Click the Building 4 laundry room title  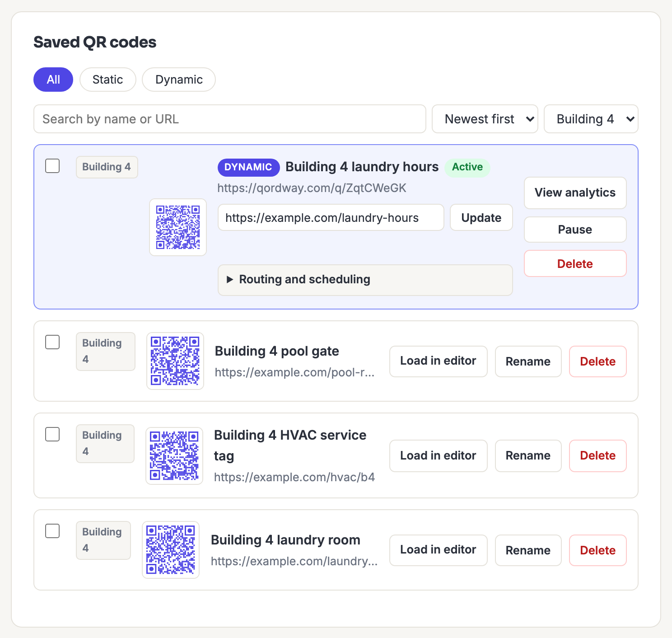(x=285, y=540)
